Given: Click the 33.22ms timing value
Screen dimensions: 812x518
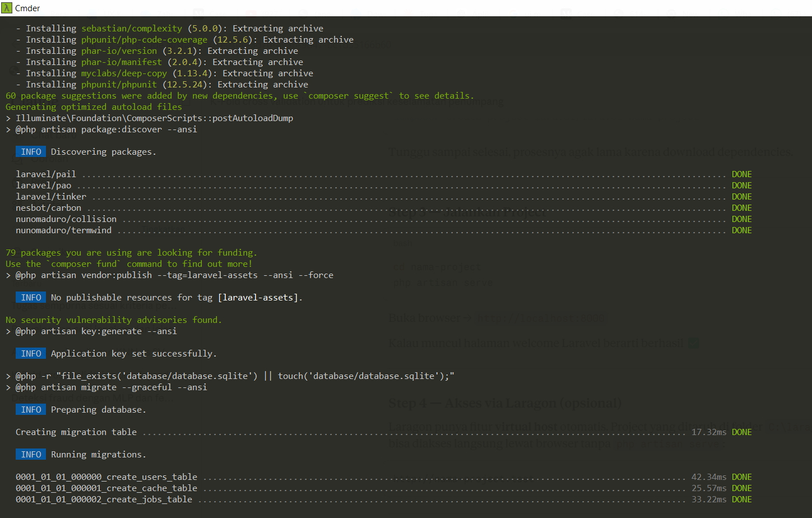Looking at the screenshot, I should [709, 499].
